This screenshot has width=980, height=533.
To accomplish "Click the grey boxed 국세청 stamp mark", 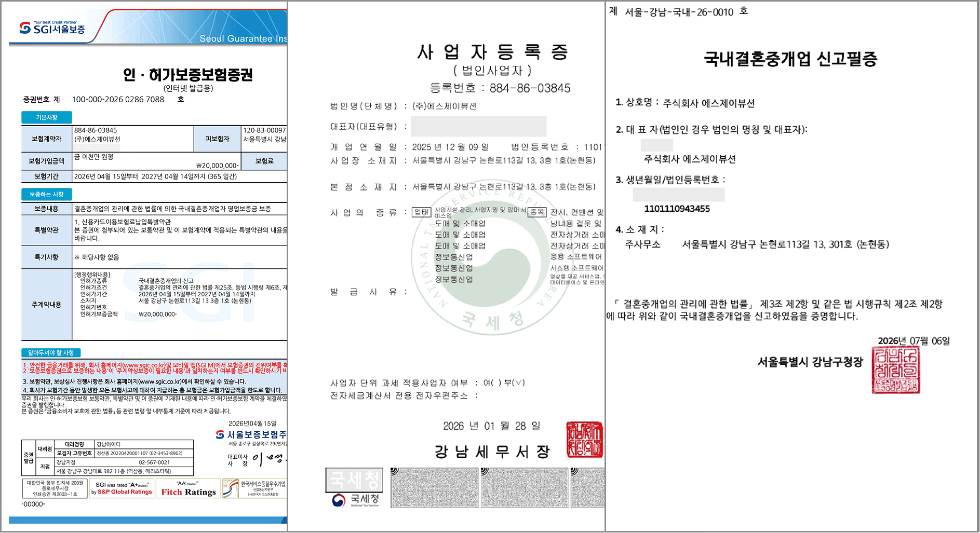I will click(354, 480).
